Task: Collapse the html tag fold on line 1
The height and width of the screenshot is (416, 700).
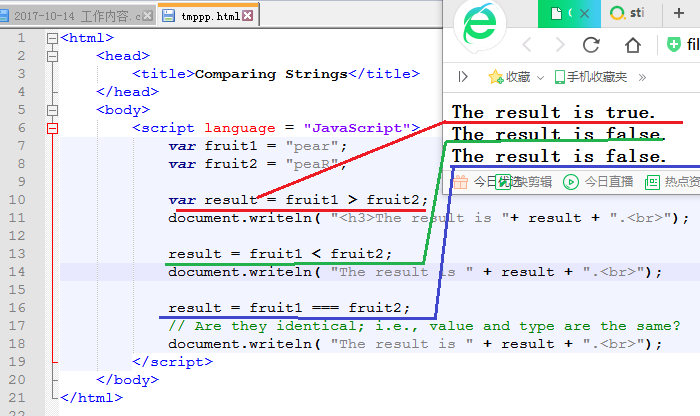Action: pos(52,38)
